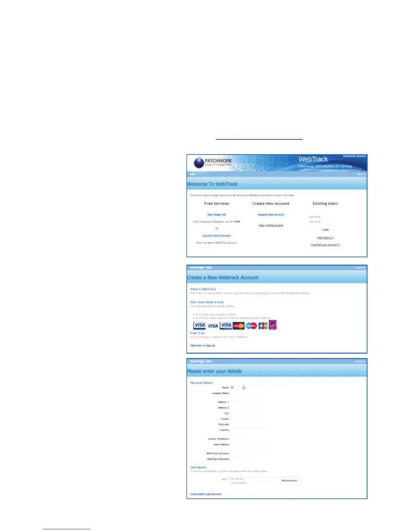411x532 pixels.
Task: Click the Maestro payment logo
Action: pyautogui.click(x=251, y=326)
